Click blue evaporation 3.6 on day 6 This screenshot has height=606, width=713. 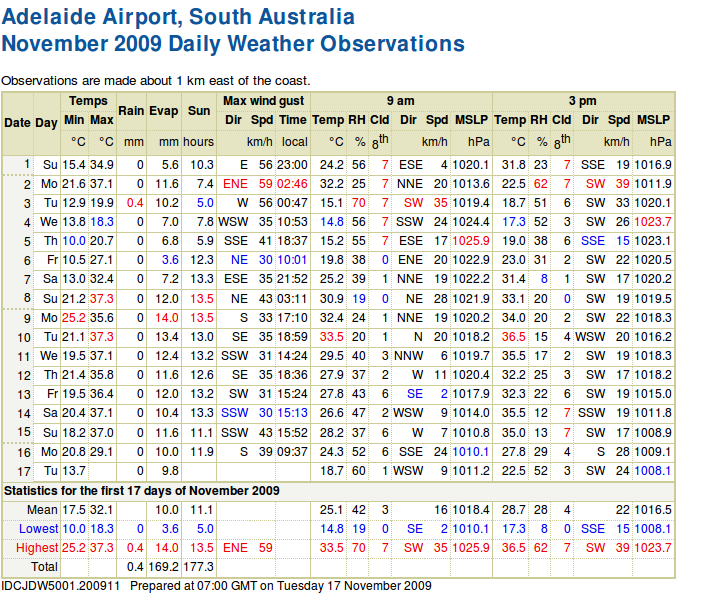170,260
